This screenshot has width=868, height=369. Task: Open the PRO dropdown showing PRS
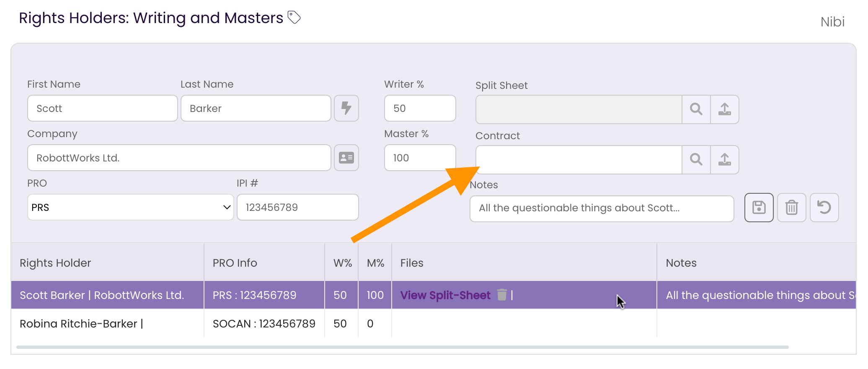130,207
